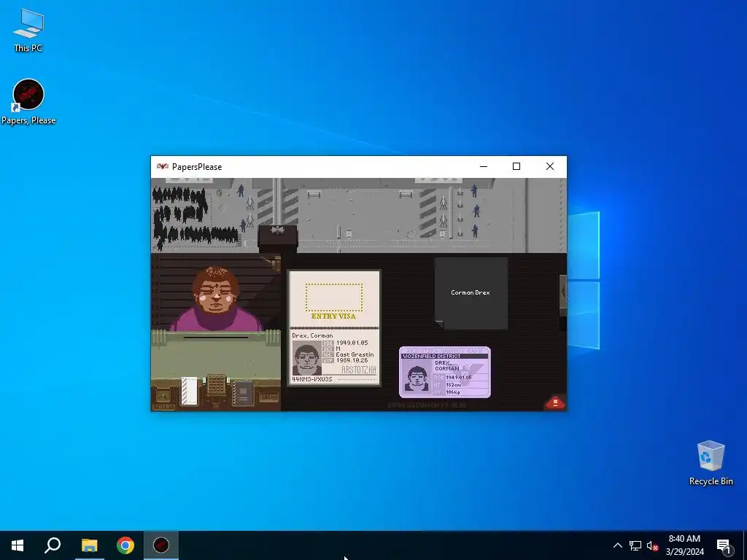Screen dimensions: 747x560
Task: Maximize the PapersPlease window
Action: coord(516,166)
